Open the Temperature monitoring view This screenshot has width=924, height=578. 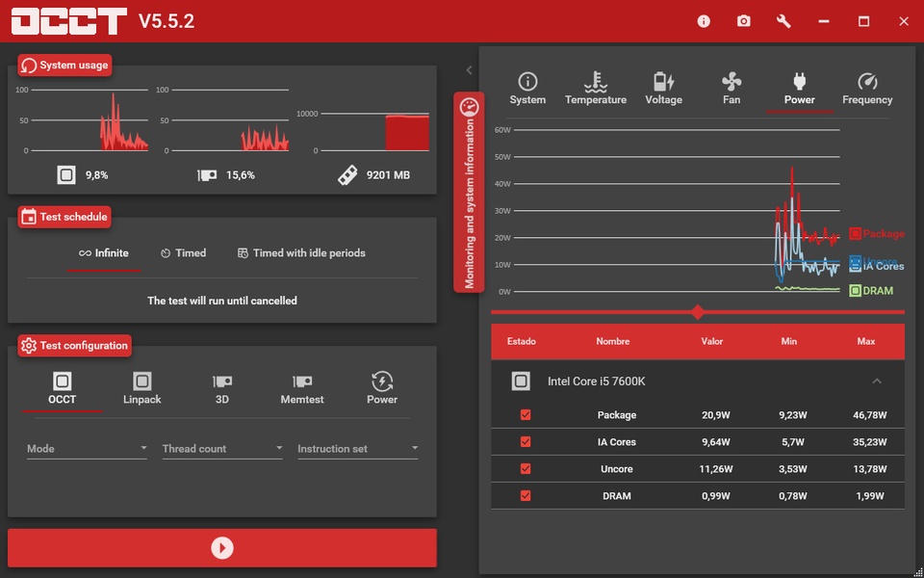pyautogui.click(x=596, y=89)
